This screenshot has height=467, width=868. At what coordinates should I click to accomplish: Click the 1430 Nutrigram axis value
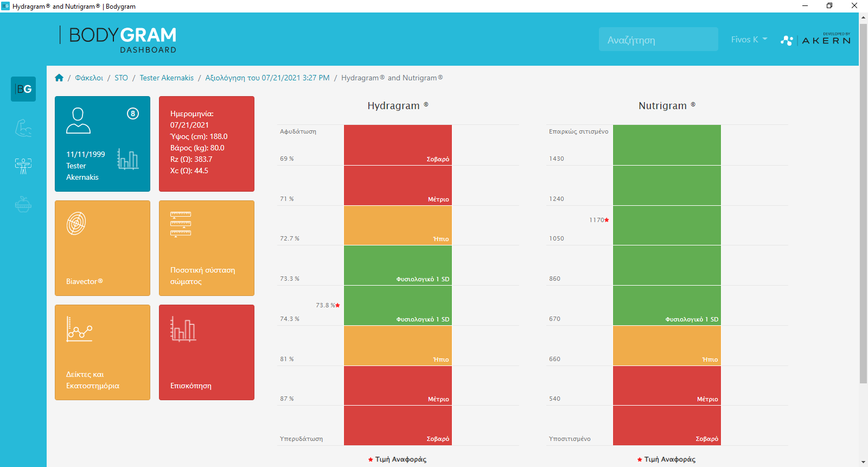tap(557, 159)
